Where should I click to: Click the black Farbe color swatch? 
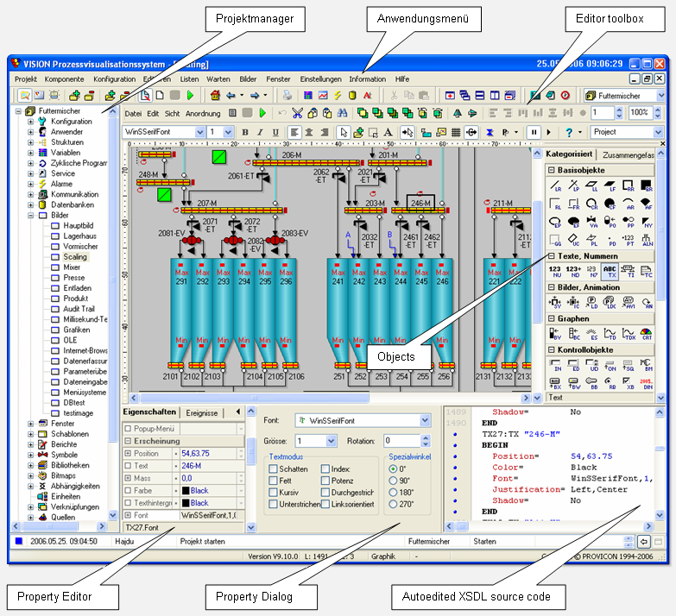[185, 490]
